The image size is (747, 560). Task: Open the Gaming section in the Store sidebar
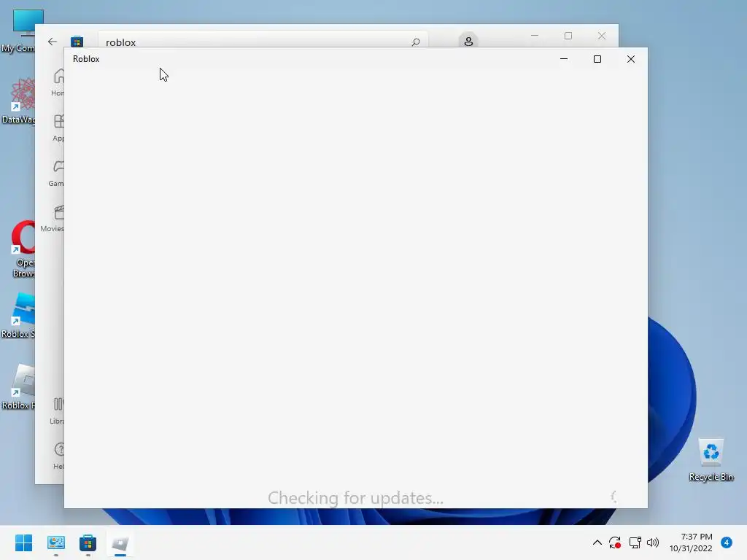click(x=57, y=172)
